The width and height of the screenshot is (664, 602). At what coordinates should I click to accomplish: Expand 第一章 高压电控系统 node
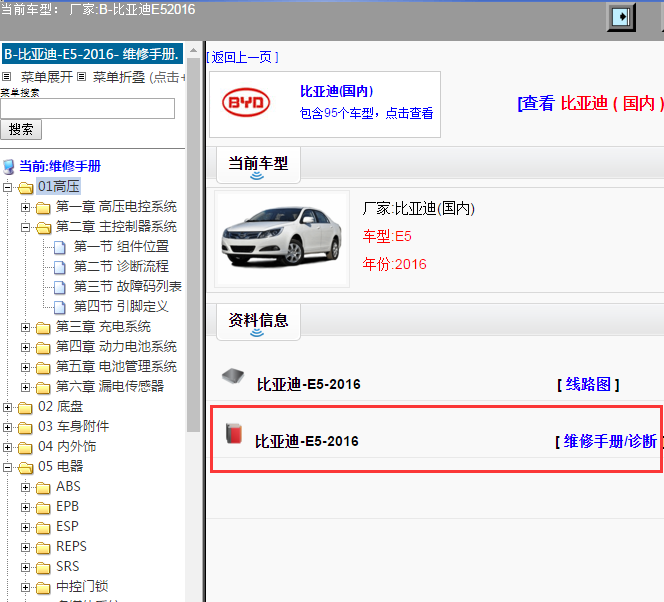25,207
